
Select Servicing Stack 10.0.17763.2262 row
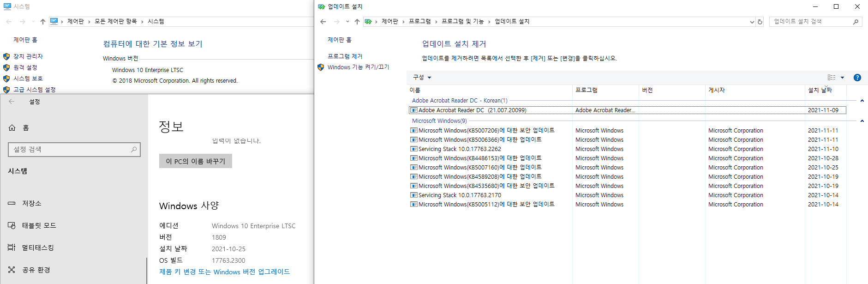(628, 149)
